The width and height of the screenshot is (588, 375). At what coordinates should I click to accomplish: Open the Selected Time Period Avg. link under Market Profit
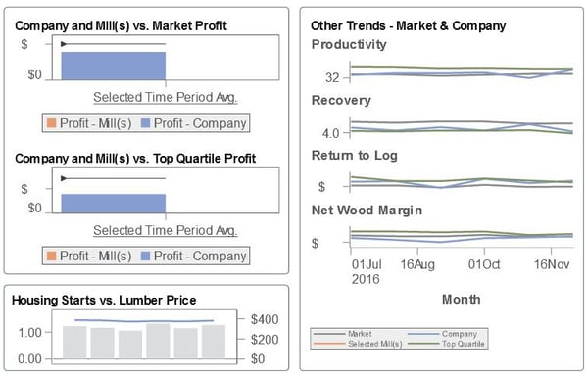[166, 97]
